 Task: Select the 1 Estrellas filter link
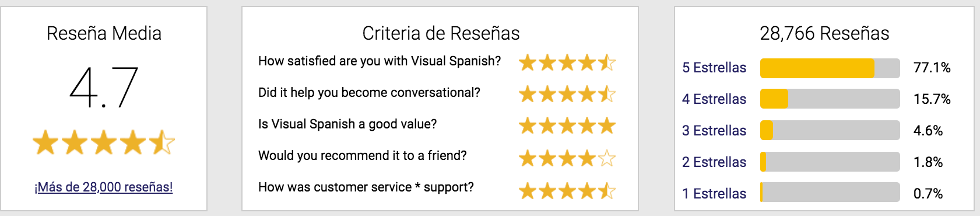(x=714, y=194)
